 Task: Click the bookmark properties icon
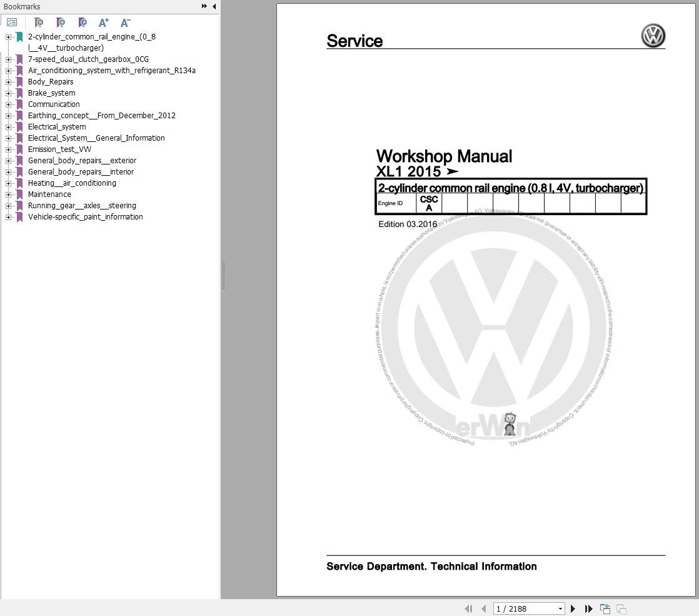83,23
